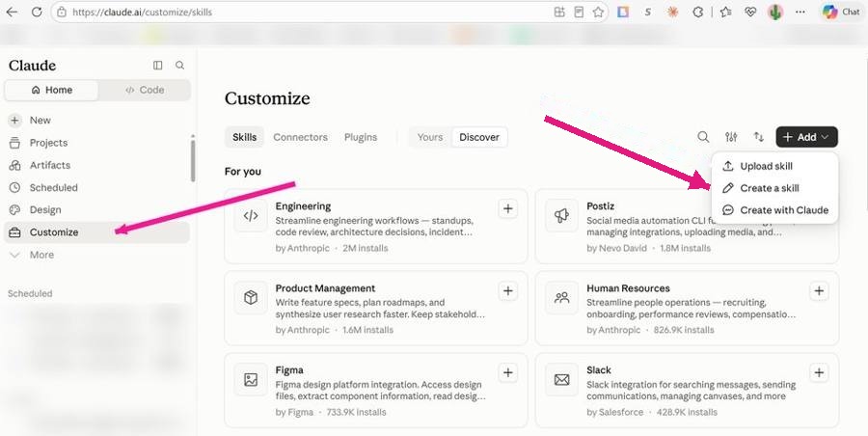Add the Figma skill plus button

[507, 372]
